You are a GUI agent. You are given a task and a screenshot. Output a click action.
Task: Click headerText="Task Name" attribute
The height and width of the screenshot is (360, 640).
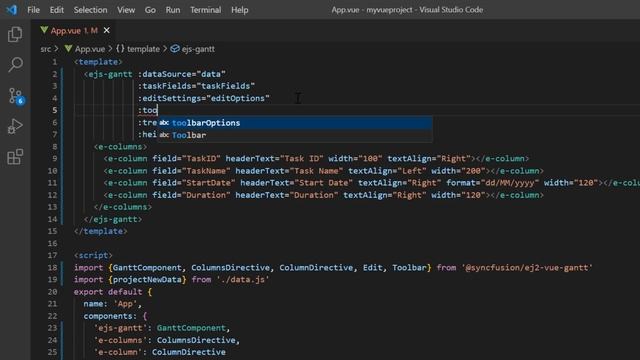289,171
